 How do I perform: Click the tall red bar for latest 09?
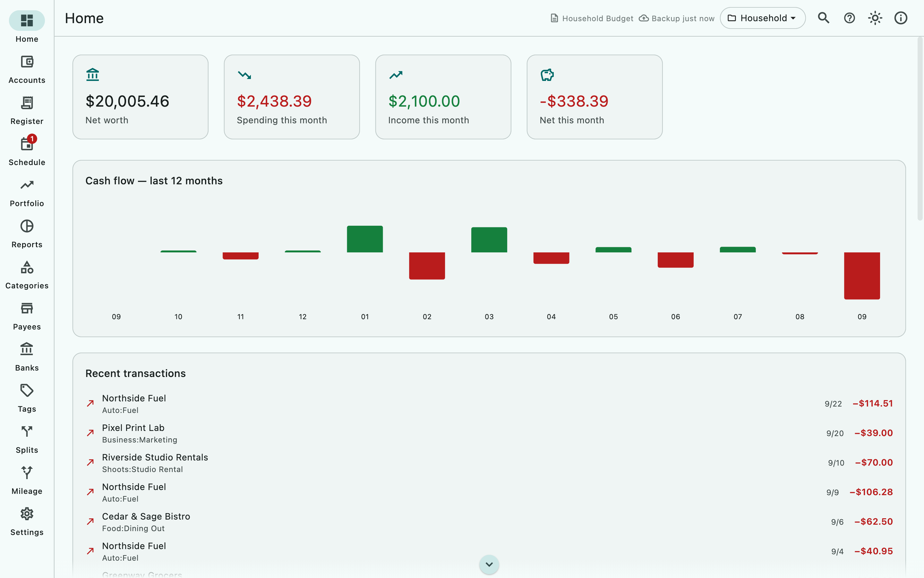(x=862, y=276)
